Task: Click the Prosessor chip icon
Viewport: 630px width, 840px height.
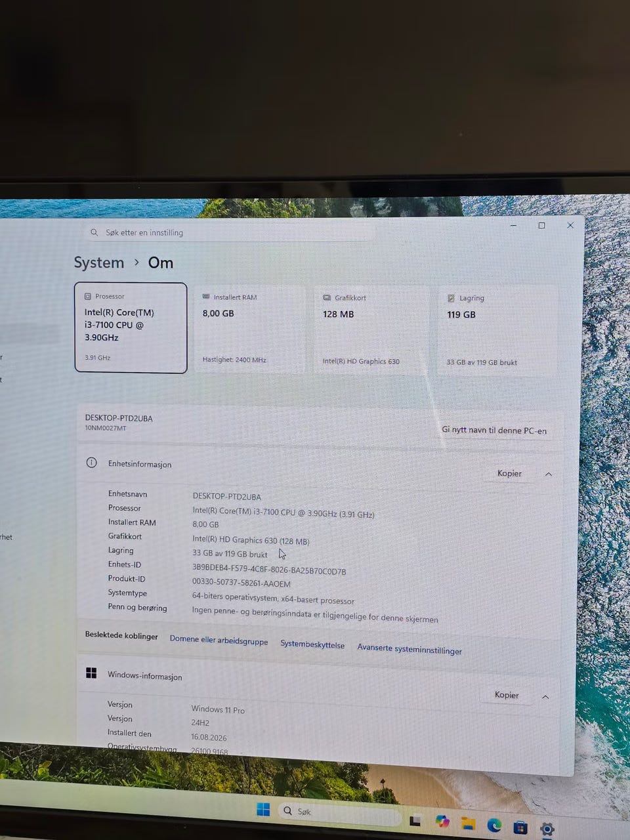Action: (88, 296)
